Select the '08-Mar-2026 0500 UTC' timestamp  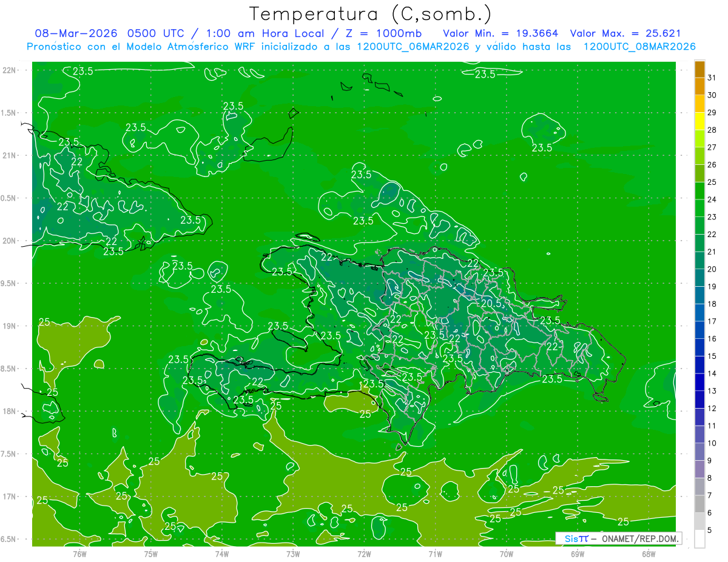pos(109,33)
